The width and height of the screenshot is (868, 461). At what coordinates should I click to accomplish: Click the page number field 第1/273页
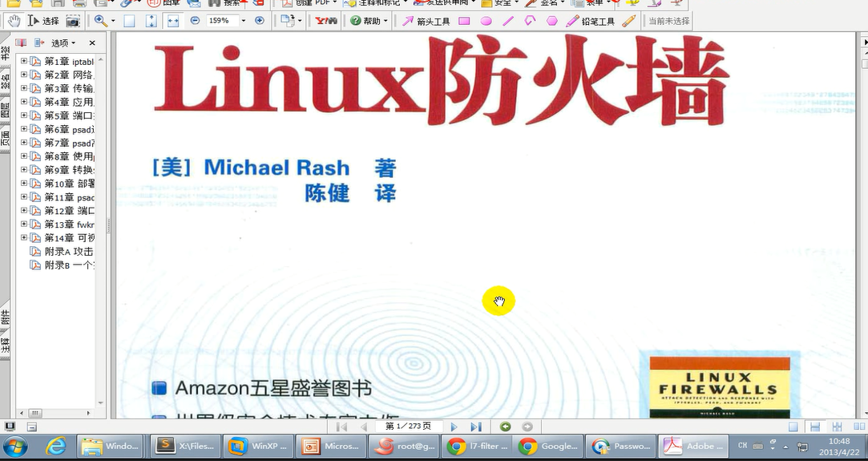(x=409, y=427)
